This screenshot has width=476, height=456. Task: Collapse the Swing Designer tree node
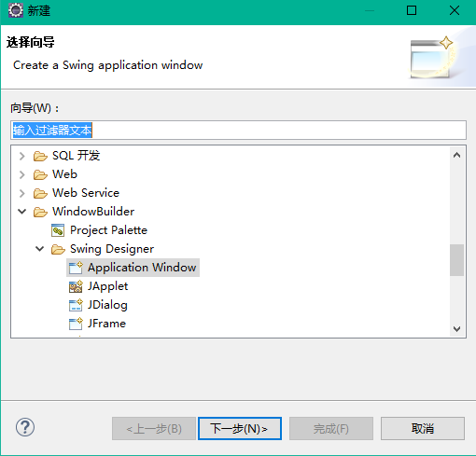(39, 249)
